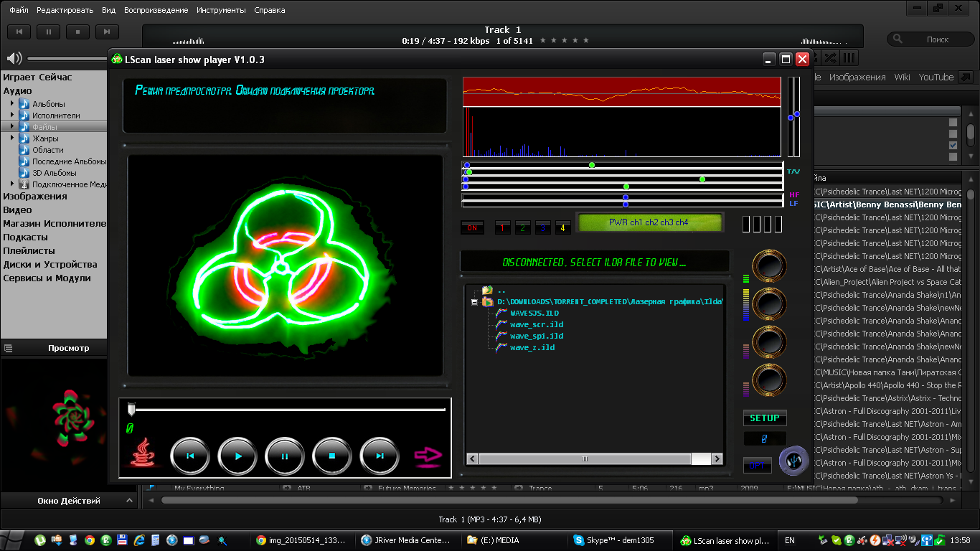Toggle channel 1 button in LScan
The height and width of the screenshot is (551, 980).
coord(503,228)
